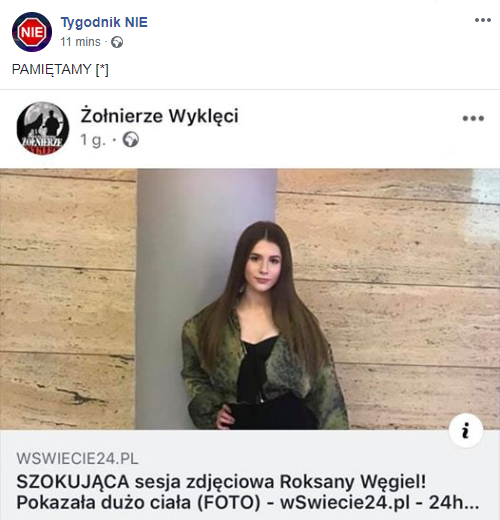Click the stop sign NIE logo
Viewport: 500px width, 520px height.
(32, 32)
